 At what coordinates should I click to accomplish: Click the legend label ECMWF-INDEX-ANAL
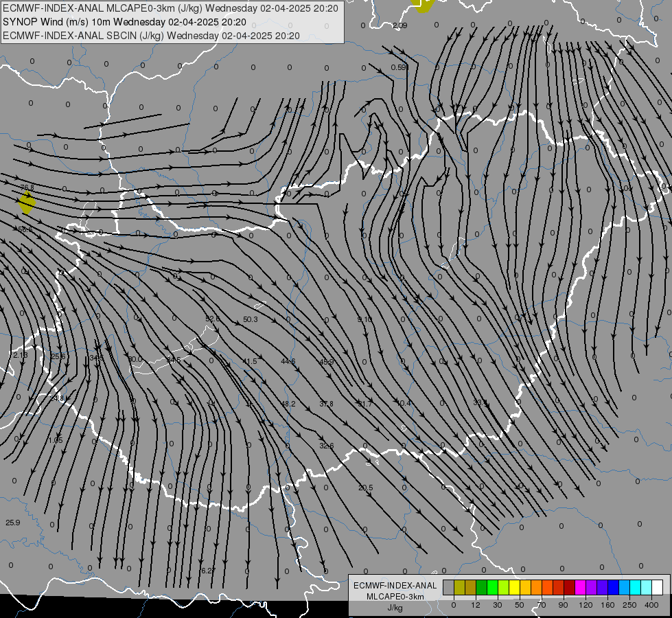395,586
